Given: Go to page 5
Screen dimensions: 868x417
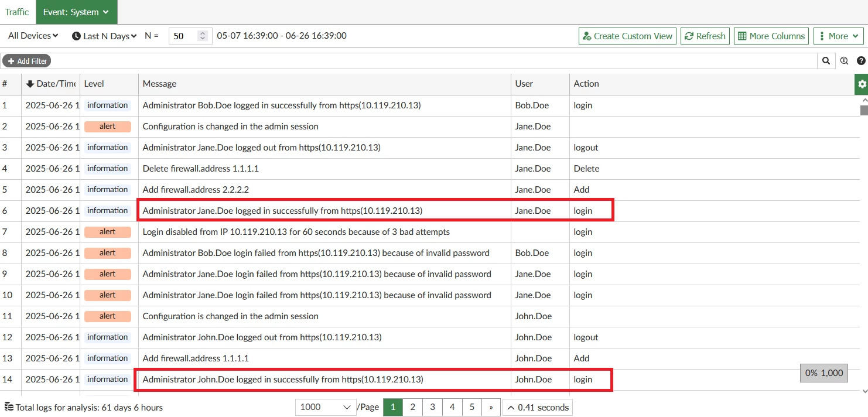Looking at the screenshot, I should (x=471, y=407).
